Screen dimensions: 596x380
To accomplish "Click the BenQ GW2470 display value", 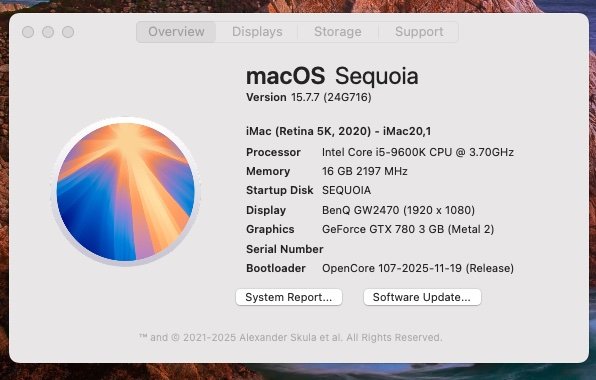I will 398,210.
